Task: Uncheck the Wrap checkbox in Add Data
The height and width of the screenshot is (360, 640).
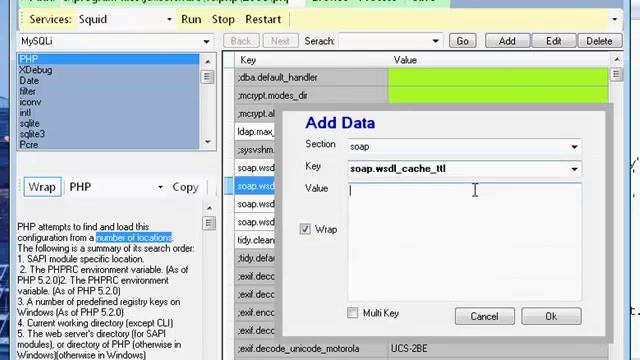Action: 305,229
